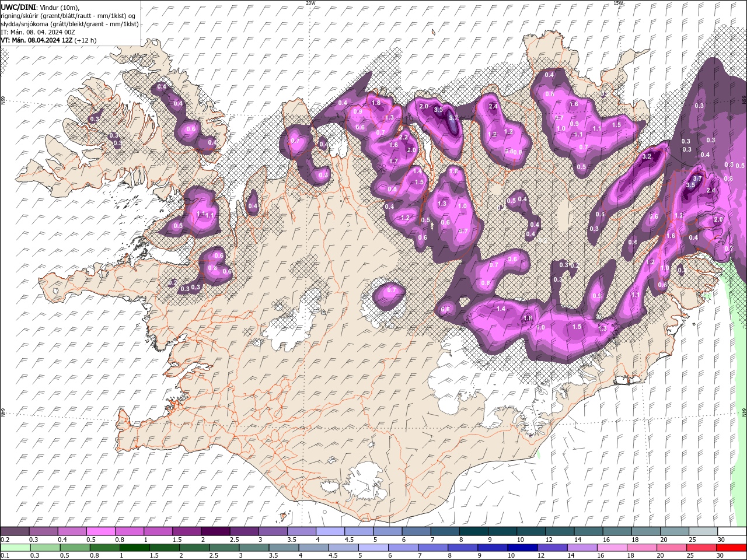This screenshot has width=747, height=560.
Task: Click the pale lavender 4 swatch in the upper legend row
Action: coord(330,531)
